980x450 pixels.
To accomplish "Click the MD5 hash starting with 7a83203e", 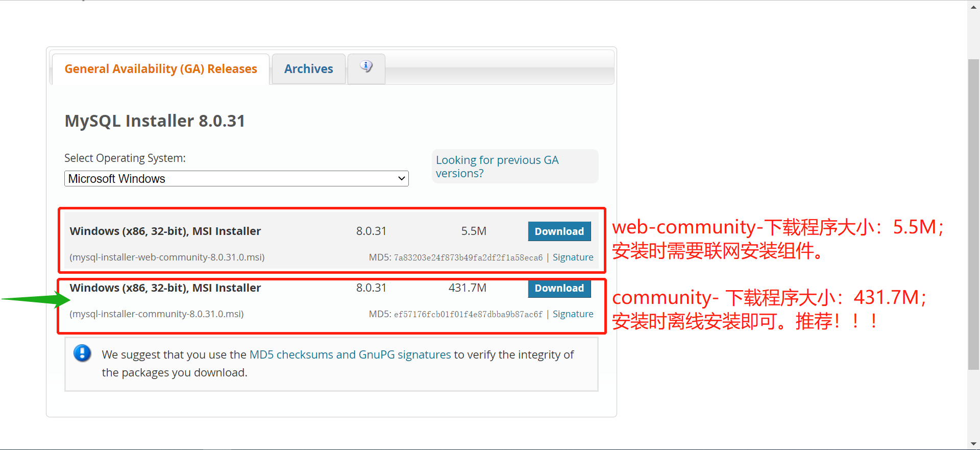I will pos(468,258).
